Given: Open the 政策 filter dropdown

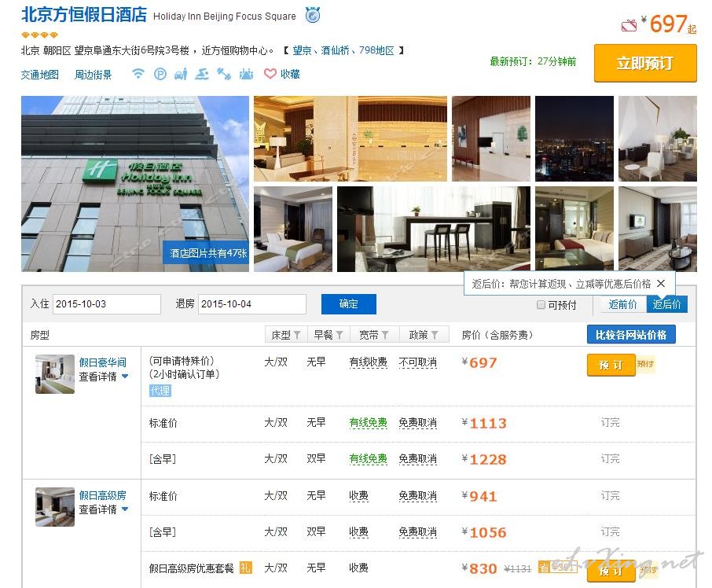Looking at the screenshot, I should coord(424,335).
